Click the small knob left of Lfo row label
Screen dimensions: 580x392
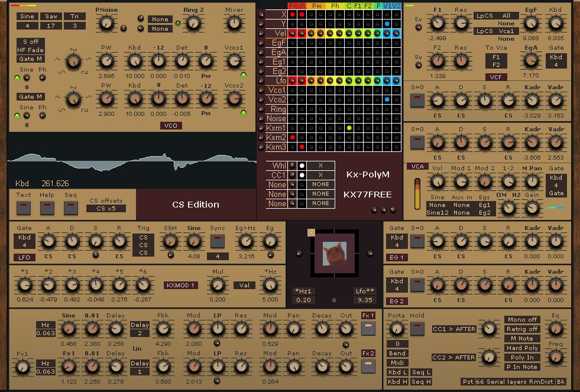click(261, 80)
